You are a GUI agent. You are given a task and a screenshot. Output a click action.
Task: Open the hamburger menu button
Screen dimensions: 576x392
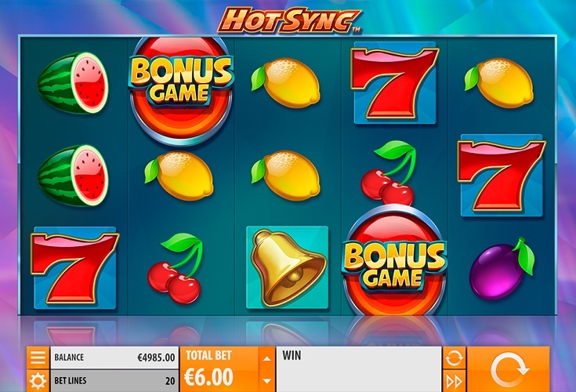[38, 358]
